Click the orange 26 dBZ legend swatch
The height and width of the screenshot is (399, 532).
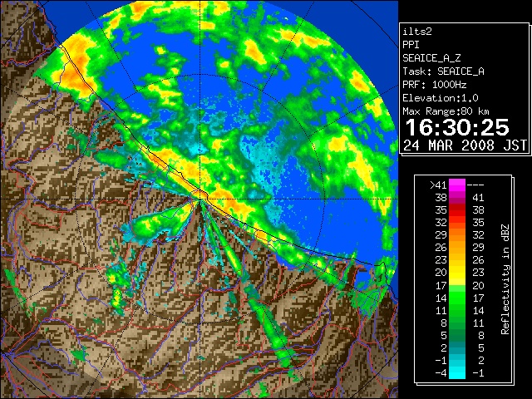457,248
